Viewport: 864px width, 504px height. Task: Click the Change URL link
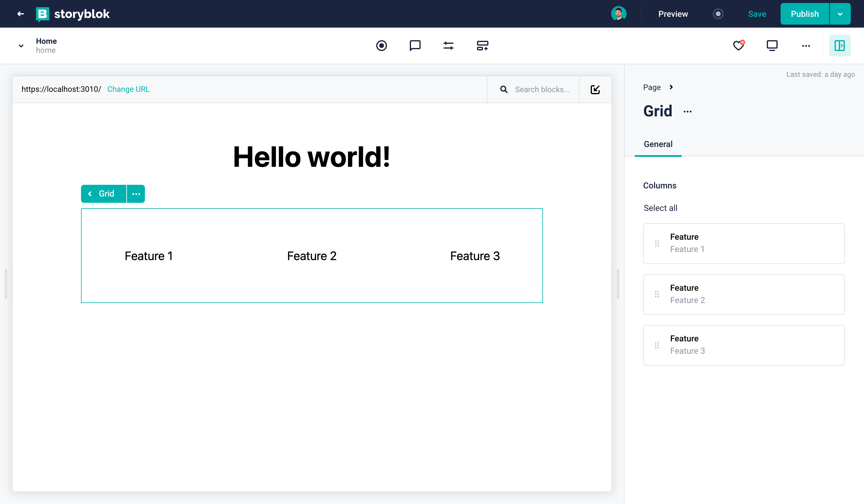[128, 89]
